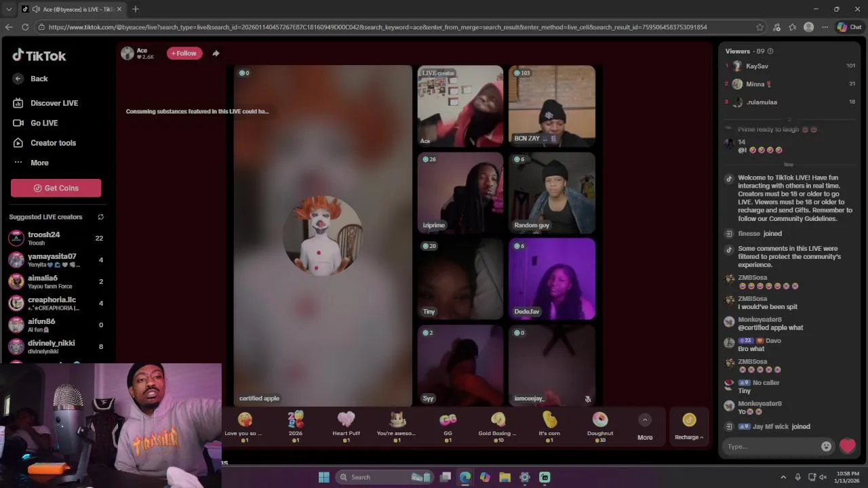The height and width of the screenshot is (488, 868).
Task: Open Viewers info help icon
Action: 770,51
